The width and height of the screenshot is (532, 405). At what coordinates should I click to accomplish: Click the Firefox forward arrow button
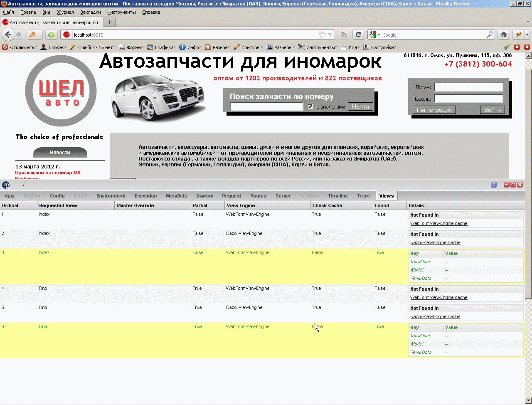pyautogui.click(x=19, y=35)
